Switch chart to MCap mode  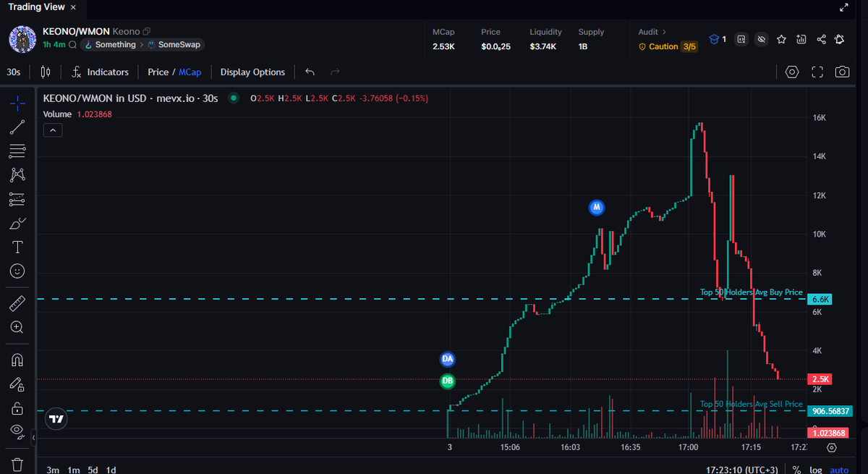click(x=190, y=72)
